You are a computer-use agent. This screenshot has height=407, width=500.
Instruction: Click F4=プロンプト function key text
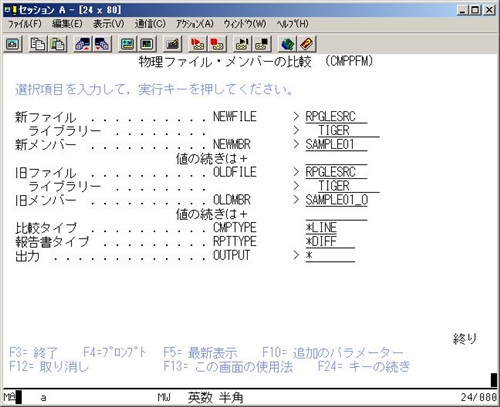(115, 352)
